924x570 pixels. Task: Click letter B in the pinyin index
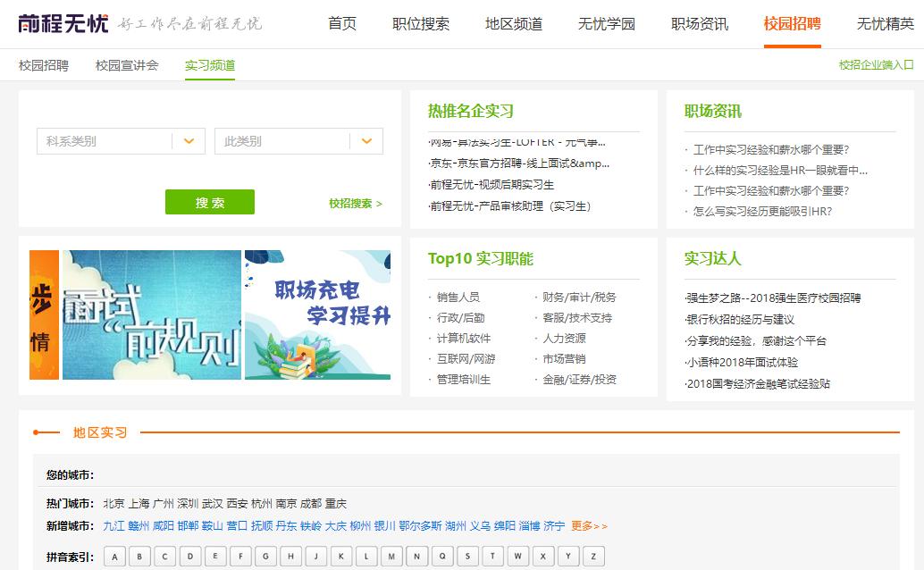(x=139, y=557)
